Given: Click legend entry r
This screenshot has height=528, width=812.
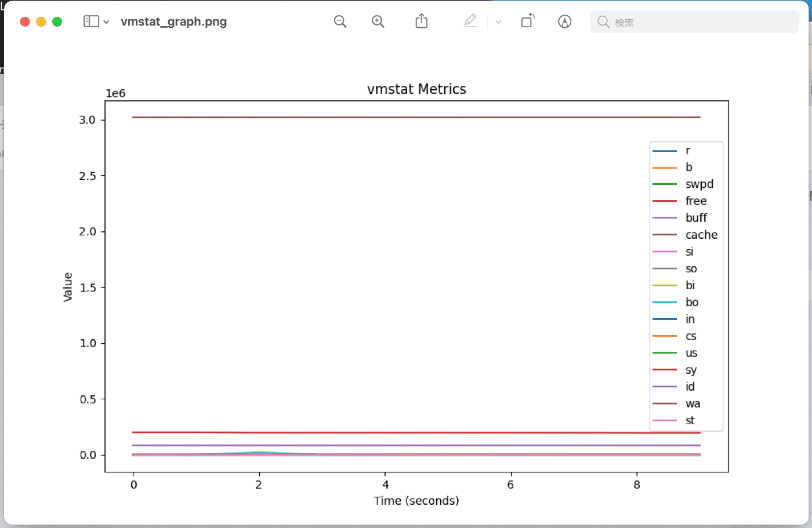Looking at the screenshot, I should [x=688, y=150].
